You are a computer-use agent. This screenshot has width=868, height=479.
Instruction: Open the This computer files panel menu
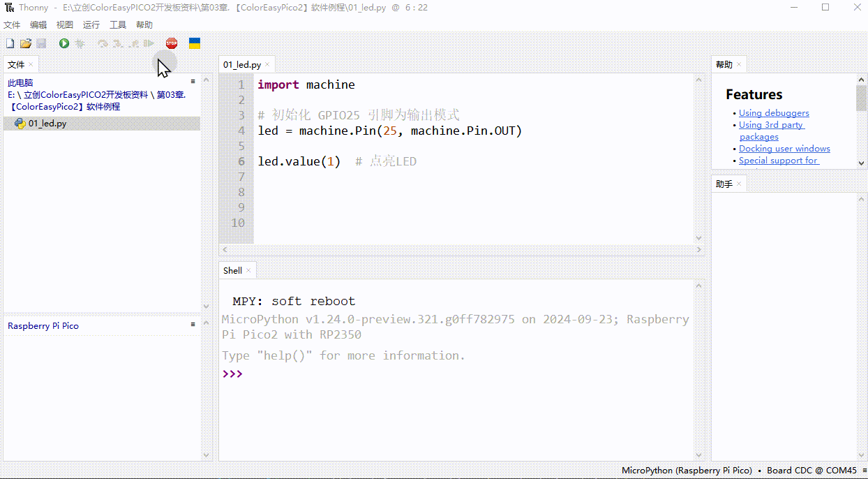(x=193, y=82)
